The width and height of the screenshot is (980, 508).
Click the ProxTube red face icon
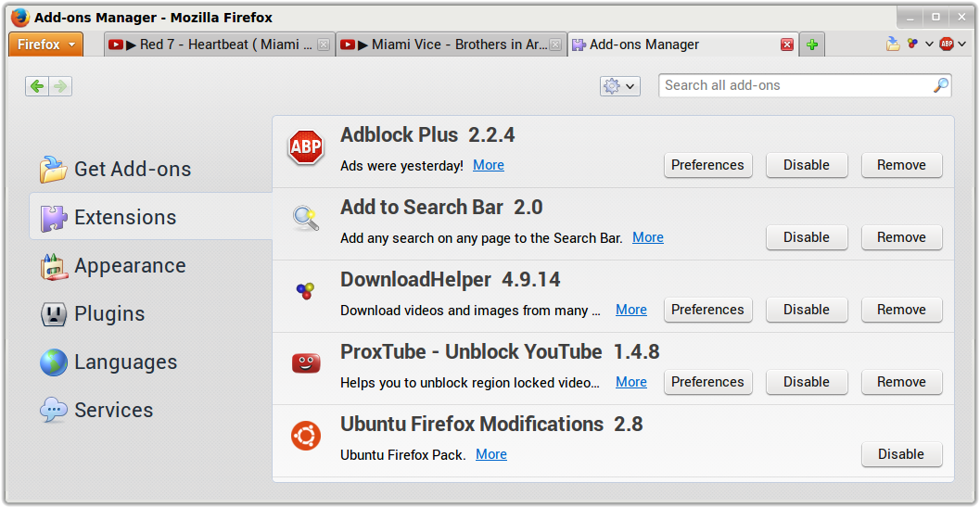click(306, 363)
